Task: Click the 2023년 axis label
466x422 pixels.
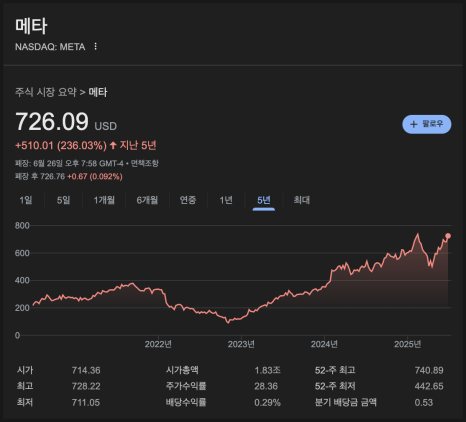Action: (241, 344)
